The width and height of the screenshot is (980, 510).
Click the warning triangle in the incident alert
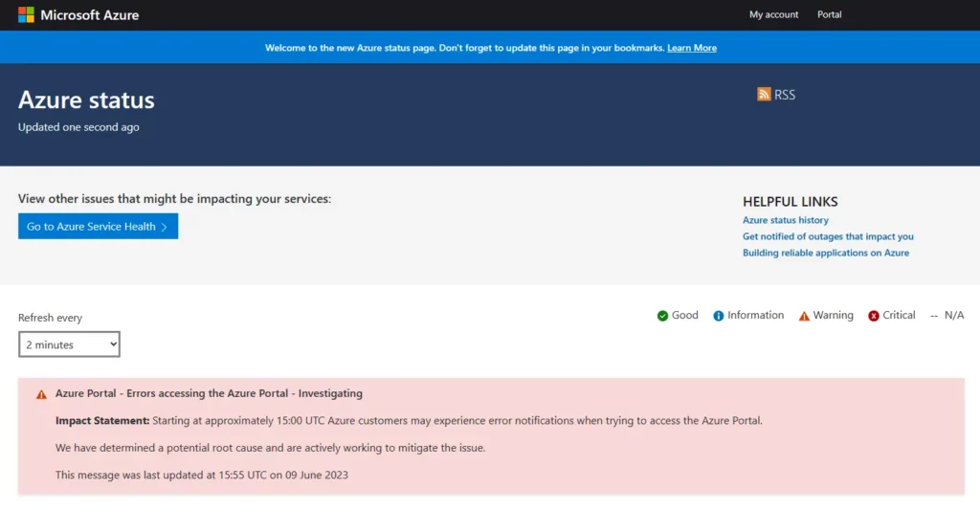(41, 394)
